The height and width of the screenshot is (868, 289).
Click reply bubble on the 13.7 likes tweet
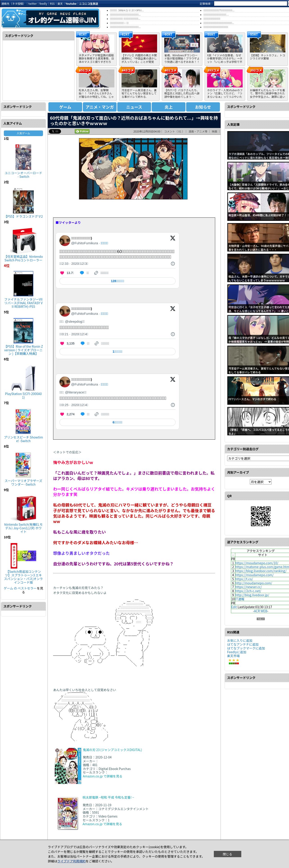pos(82,273)
